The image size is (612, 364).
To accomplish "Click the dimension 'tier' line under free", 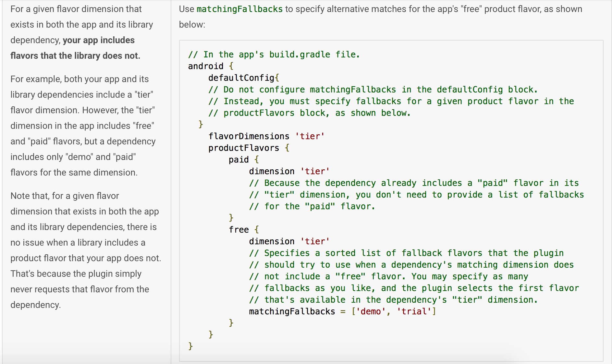I will click(x=289, y=241).
